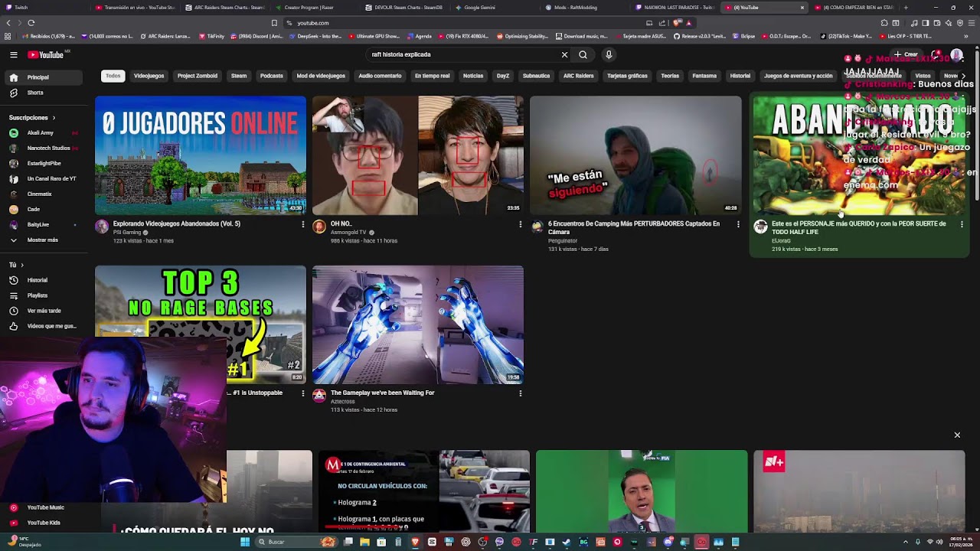Open Discord from the taskbar
This screenshot has height=551, width=980.
[668, 542]
